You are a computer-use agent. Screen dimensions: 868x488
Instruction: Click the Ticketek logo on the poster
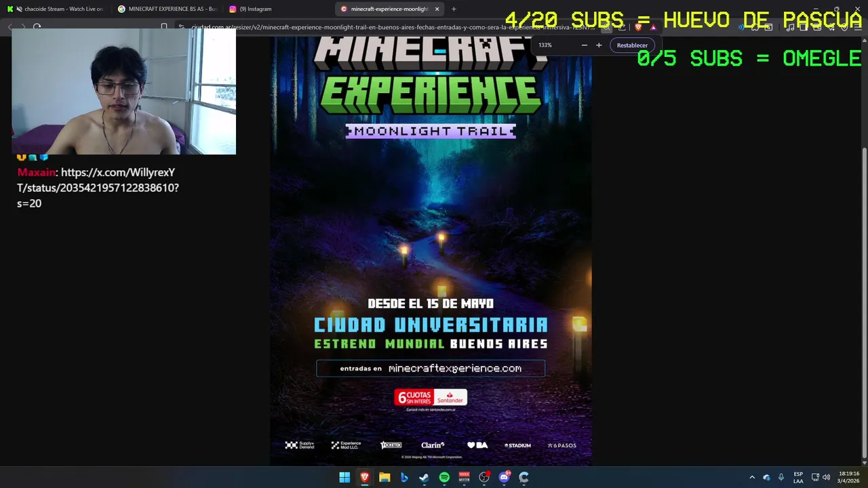point(391,445)
